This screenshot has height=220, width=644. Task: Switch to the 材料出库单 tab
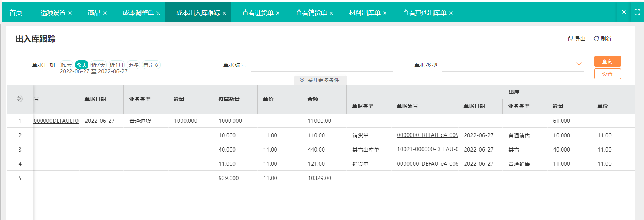click(x=365, y=13)
